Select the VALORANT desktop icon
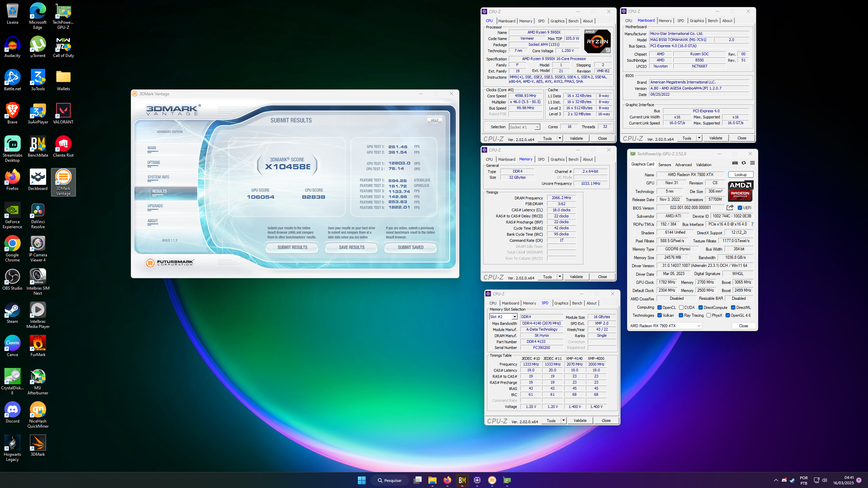The height and width of the screenshot is (488, 868). [63, 114]
